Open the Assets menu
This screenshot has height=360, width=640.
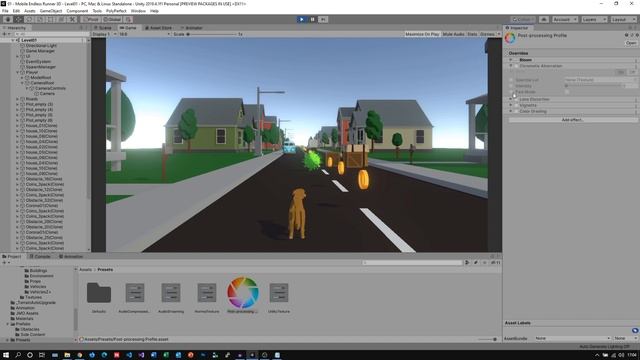coord(30,11)
